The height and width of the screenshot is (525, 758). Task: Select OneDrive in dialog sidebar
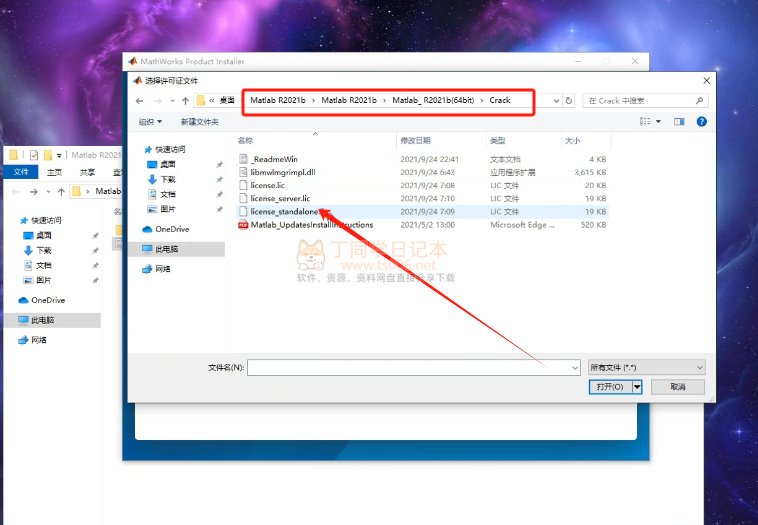[x=166, y=229]
